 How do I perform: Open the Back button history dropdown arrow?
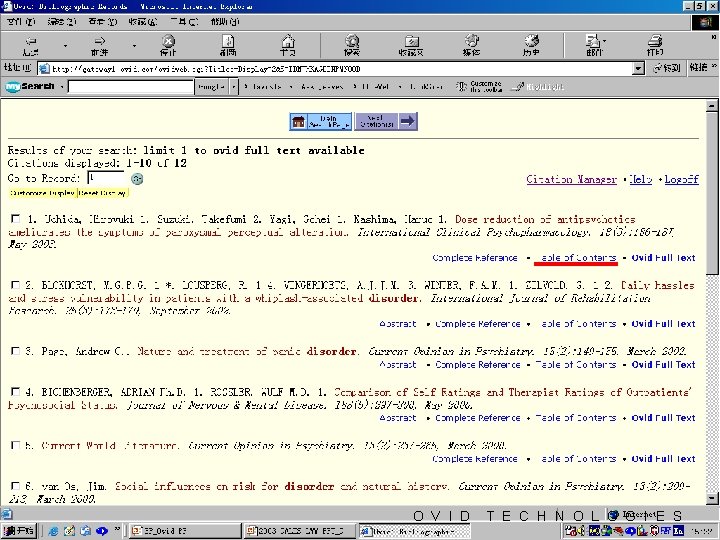click(x=65, y=45)
